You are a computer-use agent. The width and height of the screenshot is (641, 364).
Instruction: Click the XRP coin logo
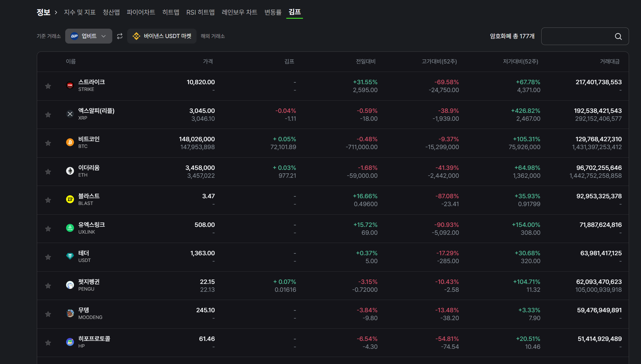coord(70,114)
